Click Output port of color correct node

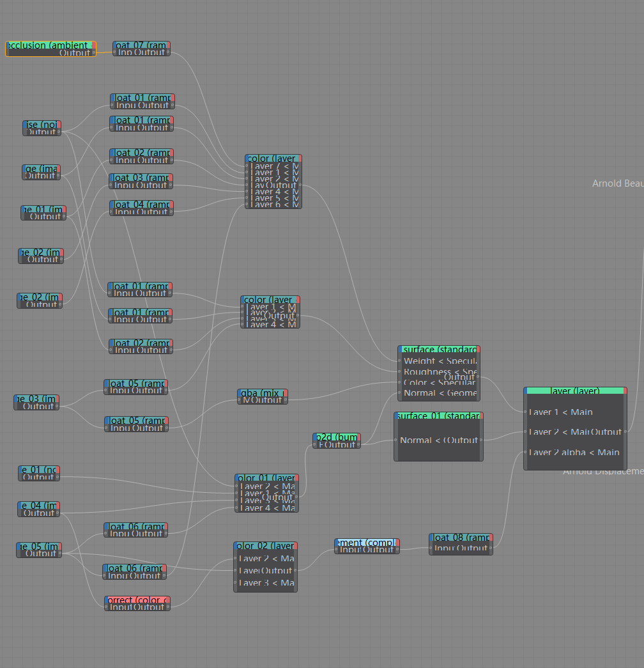coord(169,607)
